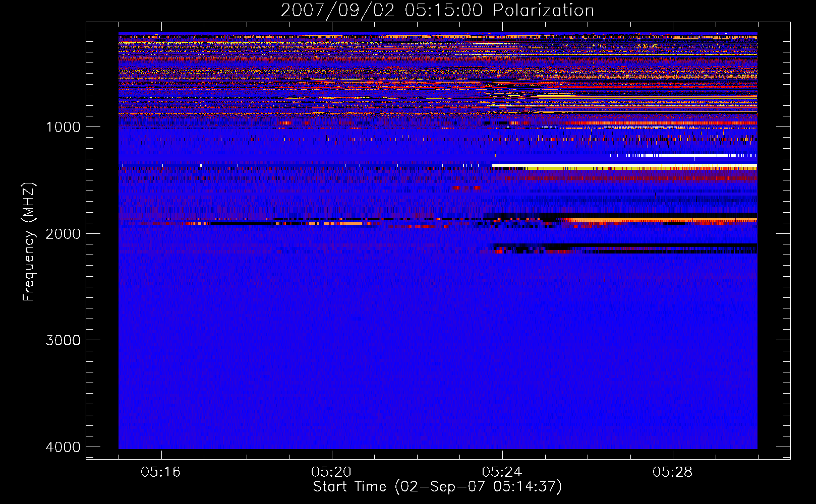The image size is (816, 504).
Task: Click the 3000 frequency tick label
Action: point(63,340)
